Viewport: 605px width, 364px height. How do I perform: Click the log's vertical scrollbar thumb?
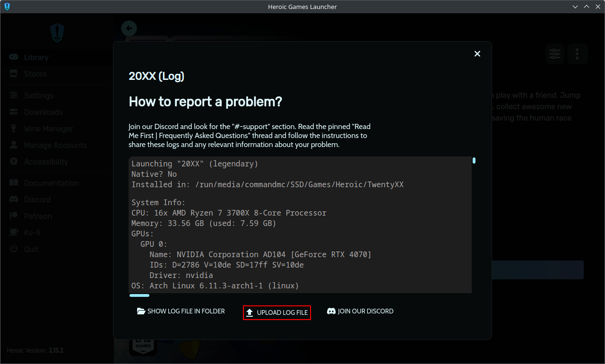[474, 161]
